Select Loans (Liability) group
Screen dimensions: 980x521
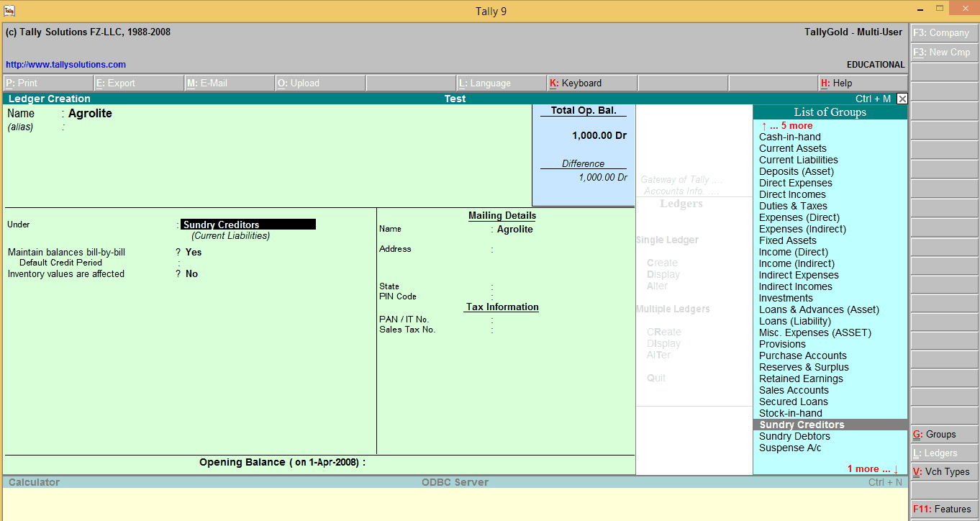(795, 322)
